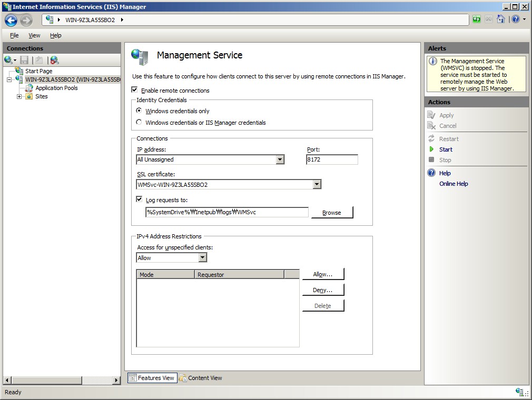
Task: Click the Connections scrollbar left arrow
Action: [7, 380]
